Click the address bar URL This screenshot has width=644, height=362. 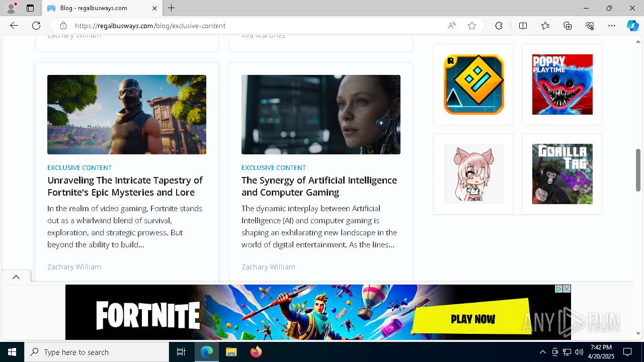coord(150,26)
